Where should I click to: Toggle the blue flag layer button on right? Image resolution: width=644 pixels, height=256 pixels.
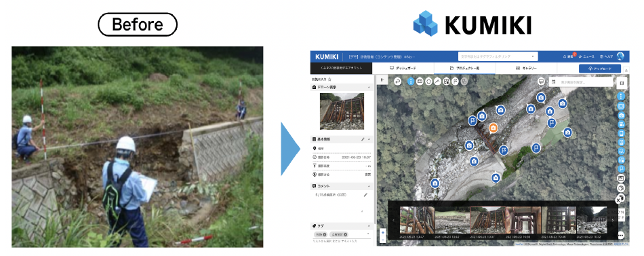point(621,169)
